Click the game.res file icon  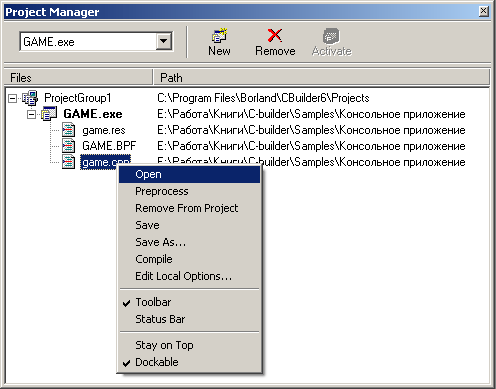pos(68,130)
